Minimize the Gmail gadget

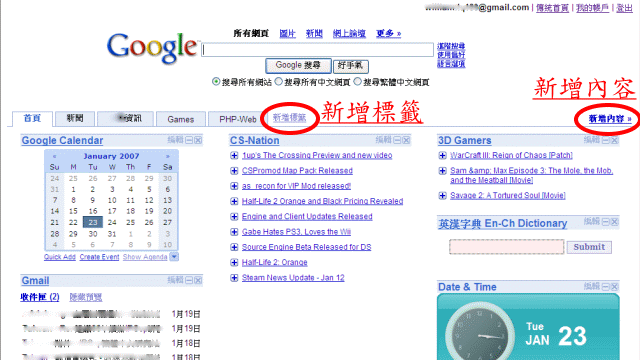(189, 280)
